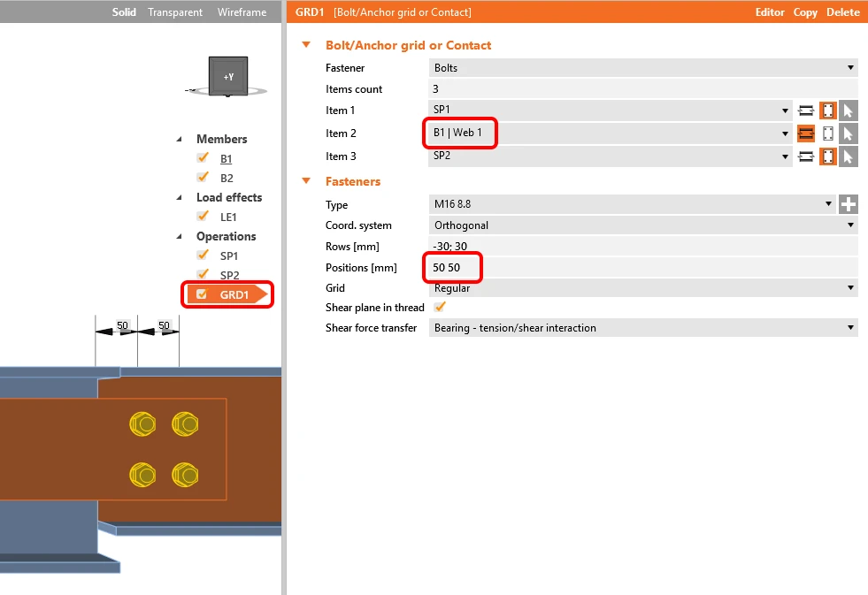868x595 pixels.
Task: Select SP2 label in Operations tree
Action: pyautogui.click(x=230, y=275)
